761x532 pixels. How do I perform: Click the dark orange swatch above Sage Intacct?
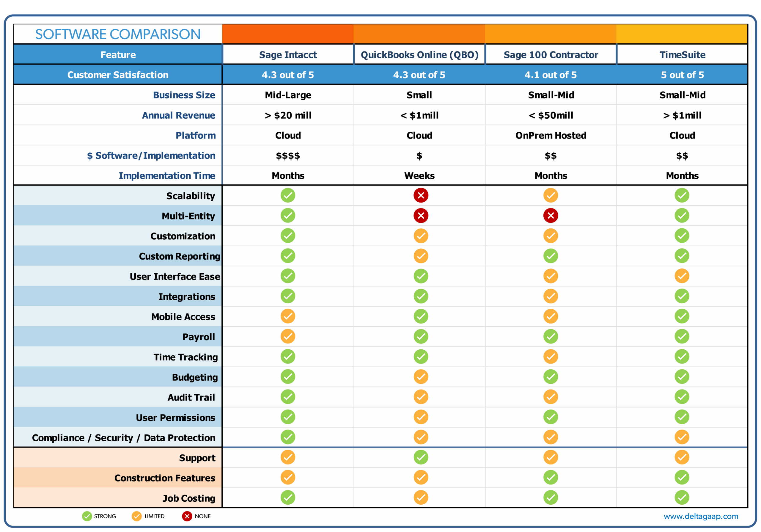pos(288,34)
